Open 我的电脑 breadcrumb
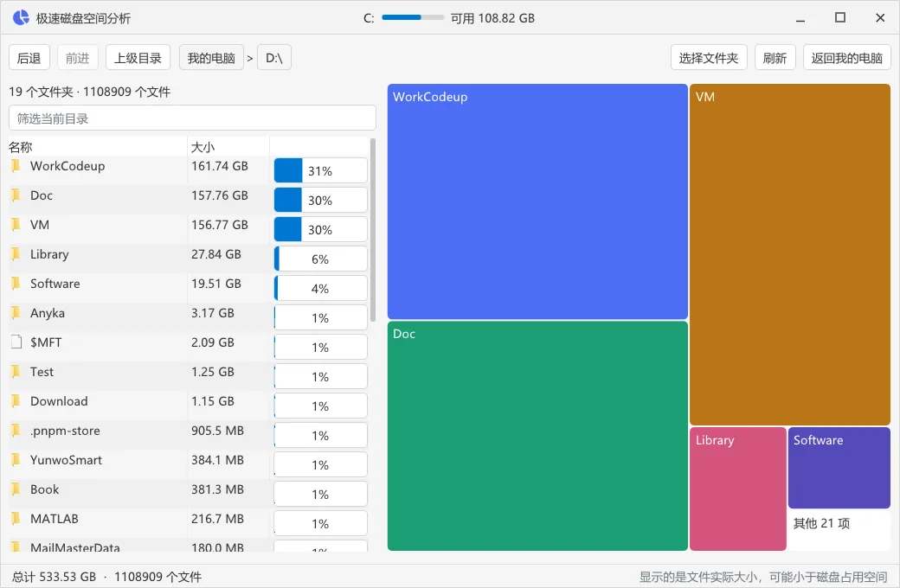Viewport: 900px width, 588px height. coord(211,57)
